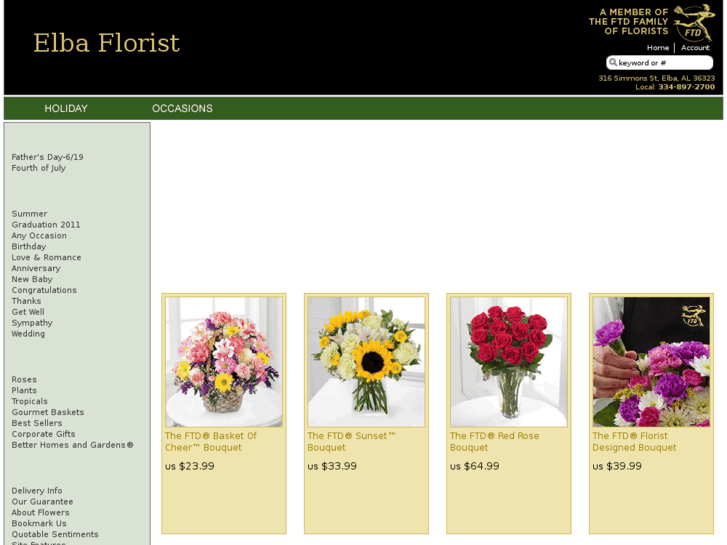
Task: Open The FTD Florist Designed Bouquet title
Action: click(x=634, y=442)
